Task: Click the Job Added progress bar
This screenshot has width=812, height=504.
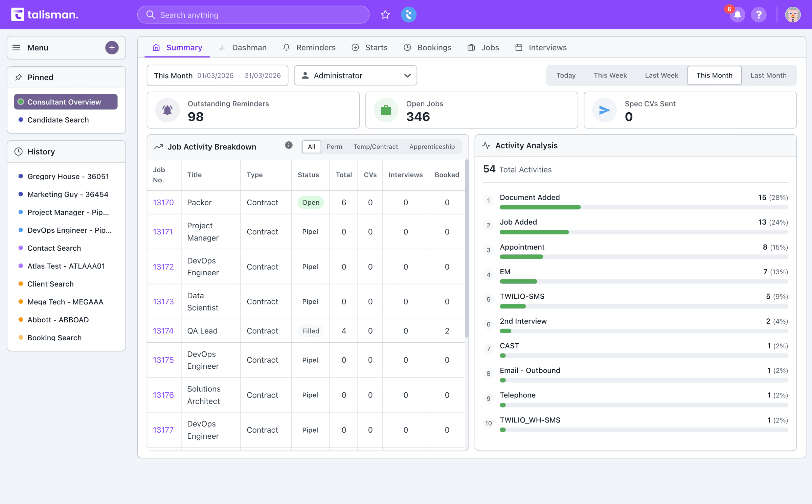Action: point(644,232)
